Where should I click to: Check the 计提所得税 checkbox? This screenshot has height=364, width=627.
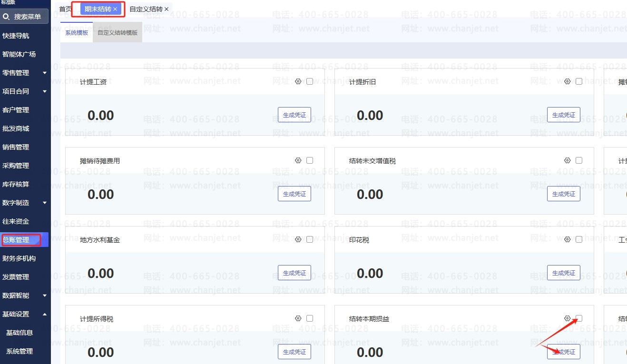[x=310, y=318]
